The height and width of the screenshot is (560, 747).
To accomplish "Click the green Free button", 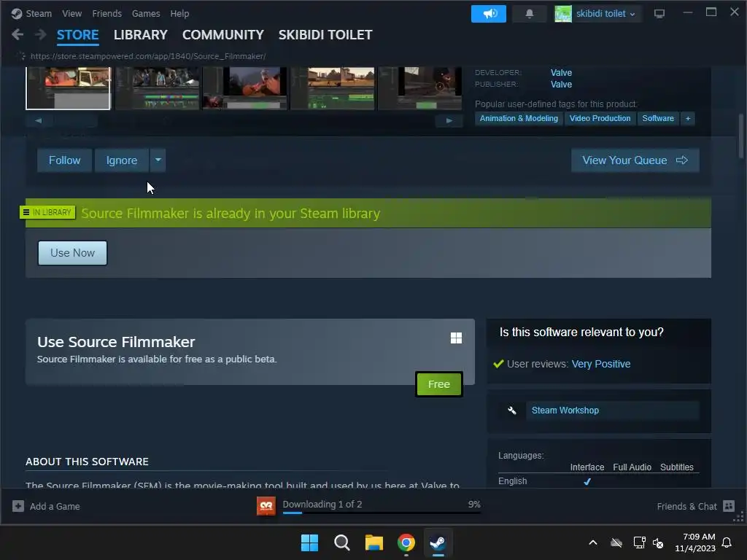I will tap(438, 384).
